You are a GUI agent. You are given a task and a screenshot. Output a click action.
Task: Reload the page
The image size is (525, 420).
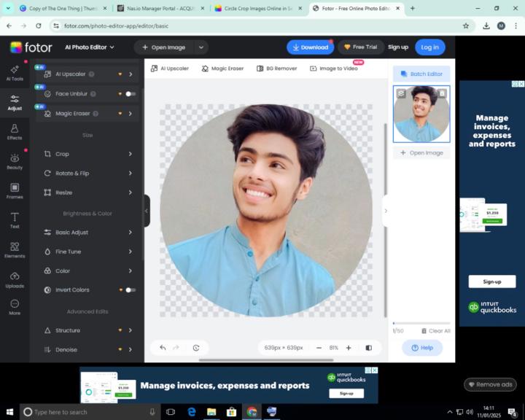click(39, 26)
